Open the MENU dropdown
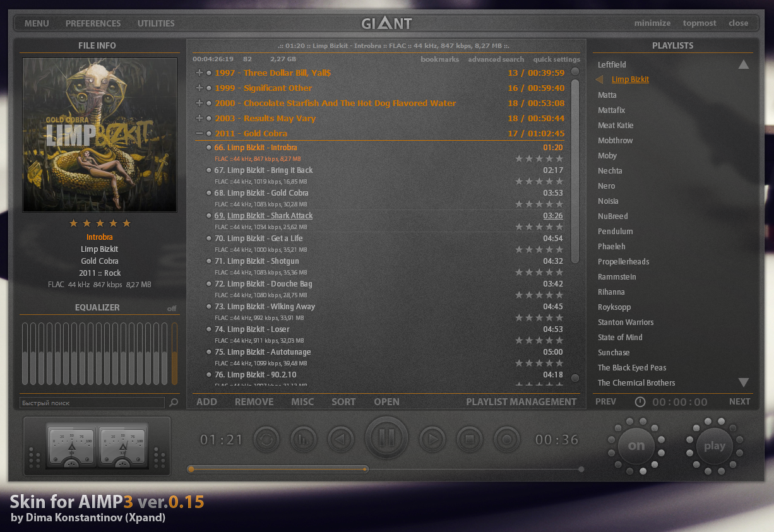Viewport: 774px width, 532px height. pyautogui.click(x=37, y=23)
